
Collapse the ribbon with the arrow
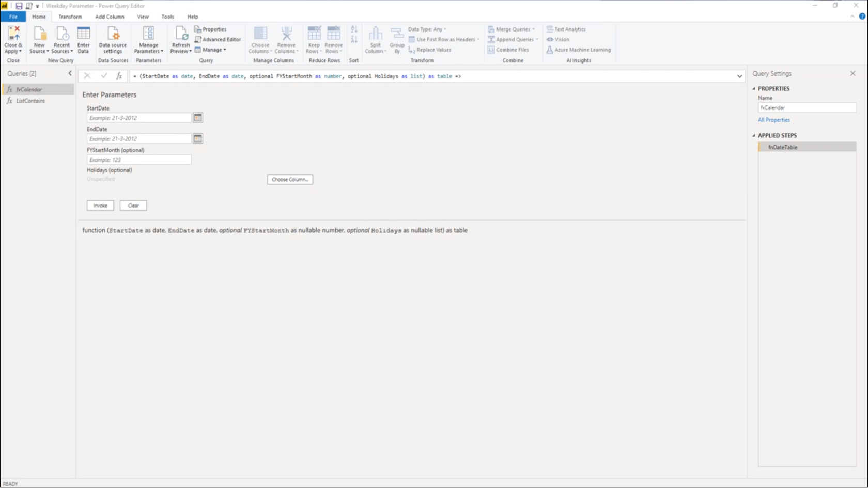coord(852,17)
